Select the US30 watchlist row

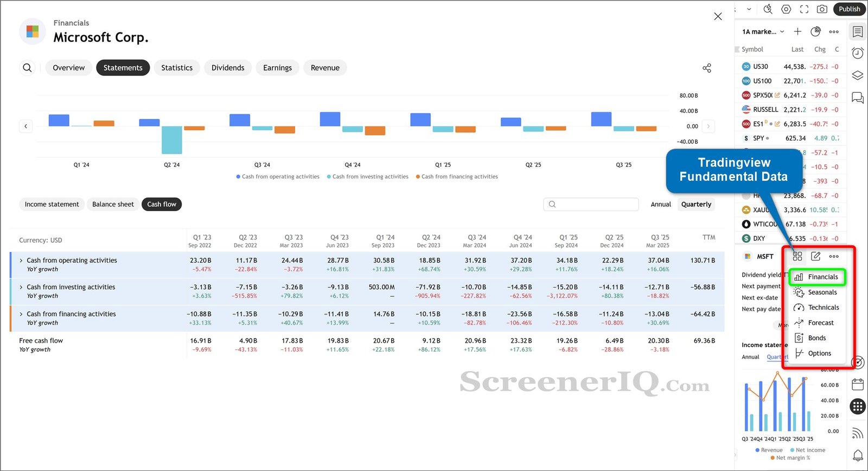click(790, 67)
